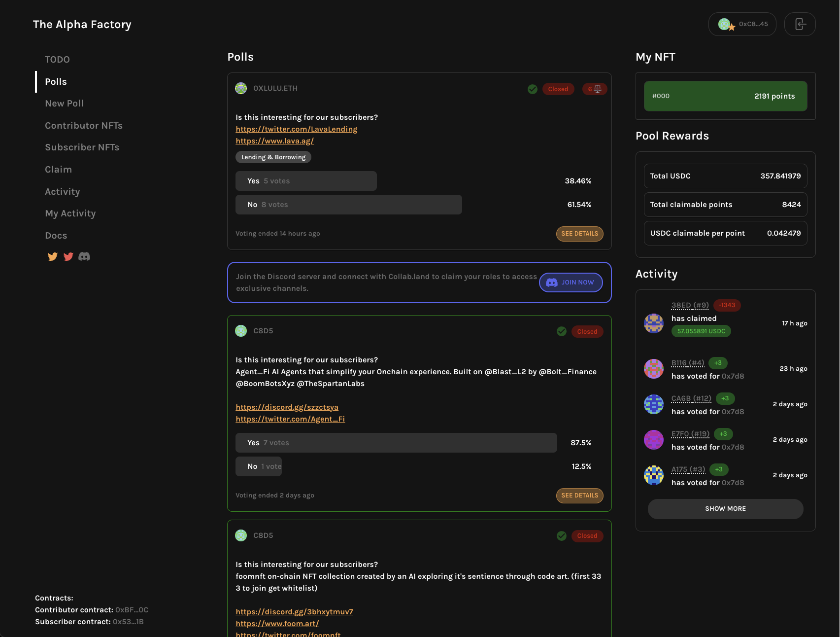The width and height of the screenshot is (840, 637).
Task: Click the OXLULU.ETH poll author avatar
Action: point(241,89)
